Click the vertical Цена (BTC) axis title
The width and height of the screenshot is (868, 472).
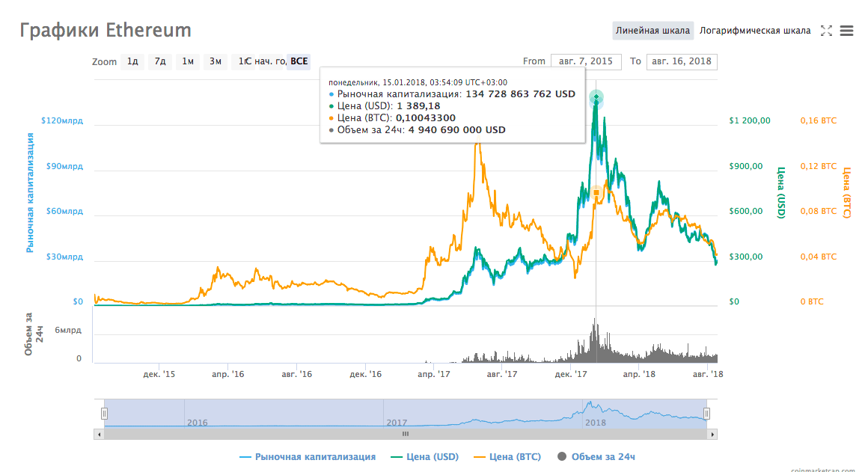(846, 192)
